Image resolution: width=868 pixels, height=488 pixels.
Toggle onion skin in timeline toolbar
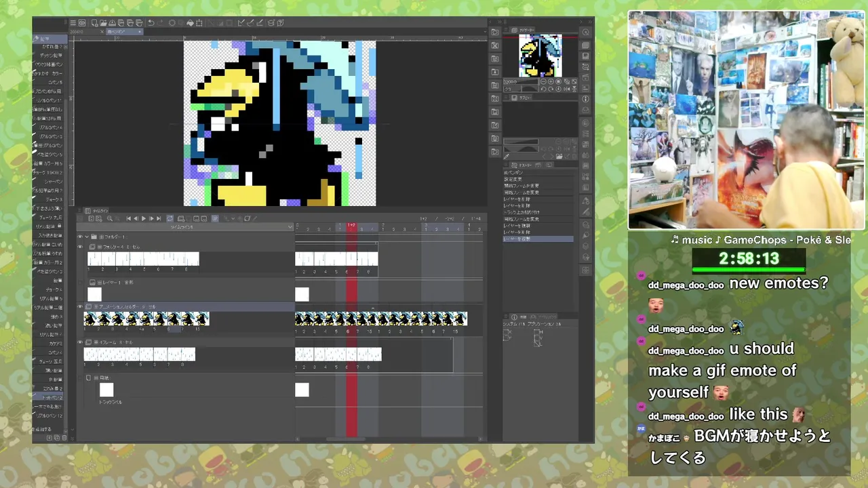point(215,218)
